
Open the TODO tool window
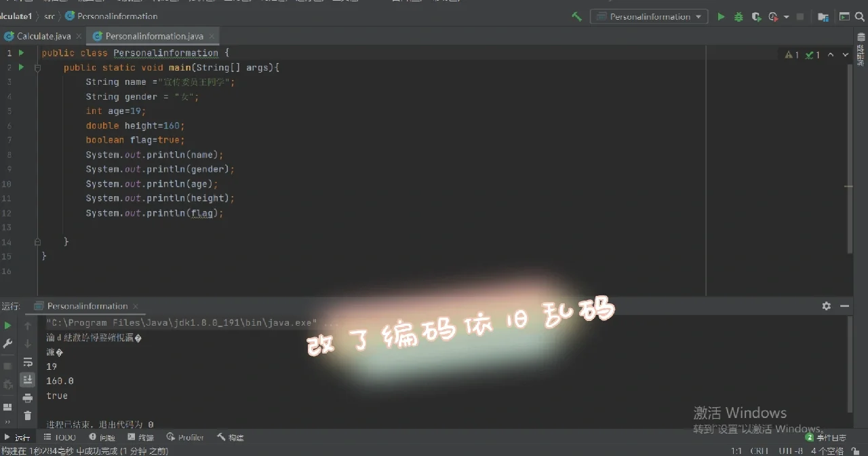(60, 437)
